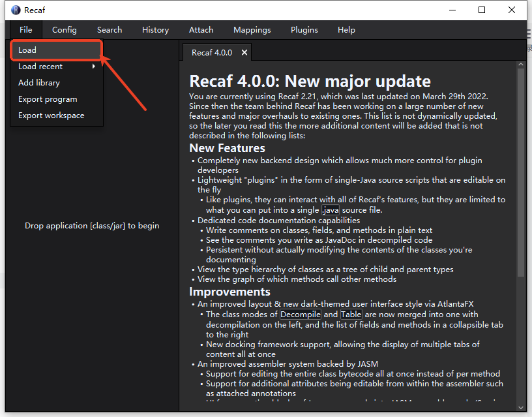Open the Attach menu
The height and width of the screenshot is (417, 532).
(201, 30)
